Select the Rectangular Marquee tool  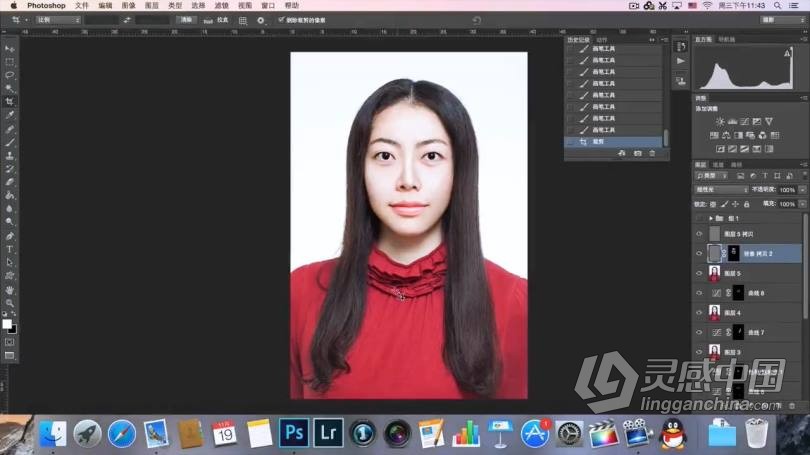[10, 61]
